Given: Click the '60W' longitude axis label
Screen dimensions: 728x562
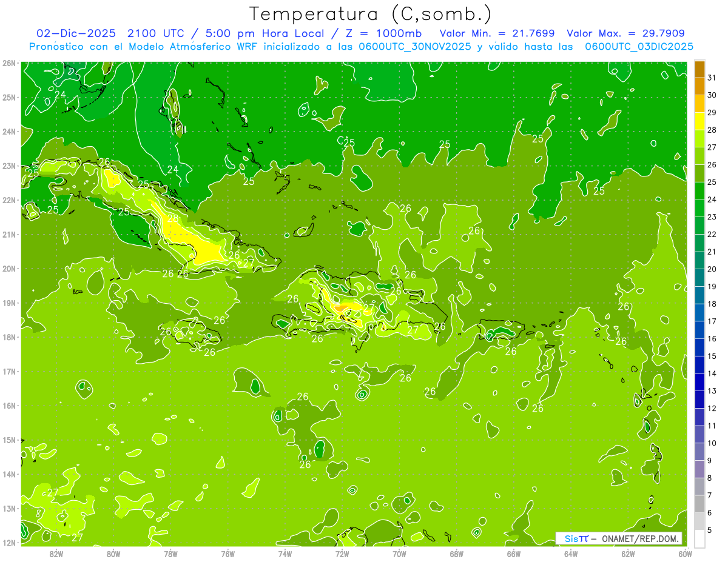Looking at the screenshot, I should (686, 554).
